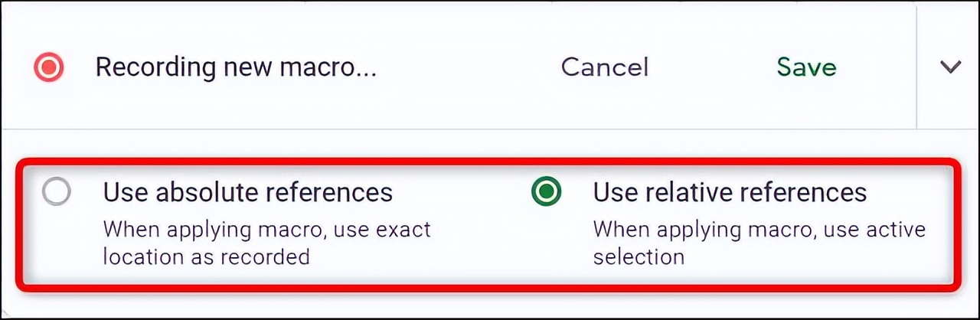980x320 pixels.
Task: Select the Use absolute references radio button
Action: 57,191
